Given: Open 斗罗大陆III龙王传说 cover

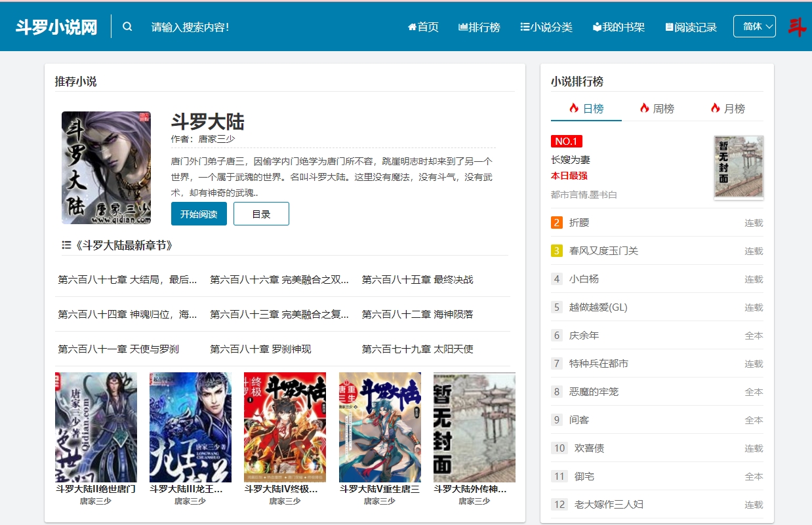Looking at the screenshot, I should click(x=190, y=427).
